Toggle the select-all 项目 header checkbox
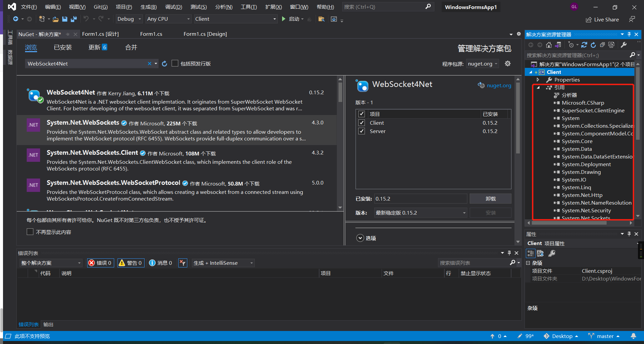This screenshot has height=344, width=644. [362, 114]
